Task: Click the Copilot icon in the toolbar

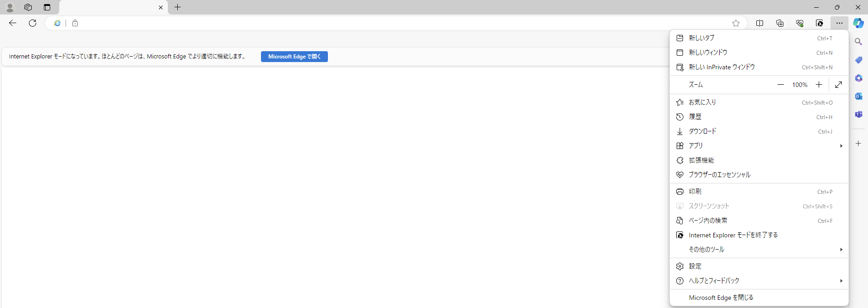Action: [858, 23]
